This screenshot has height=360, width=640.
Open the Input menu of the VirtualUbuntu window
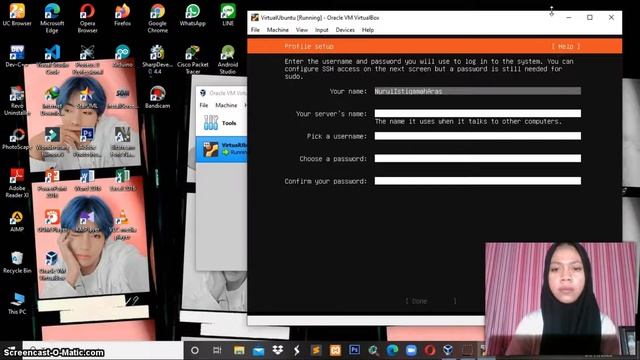322,30
